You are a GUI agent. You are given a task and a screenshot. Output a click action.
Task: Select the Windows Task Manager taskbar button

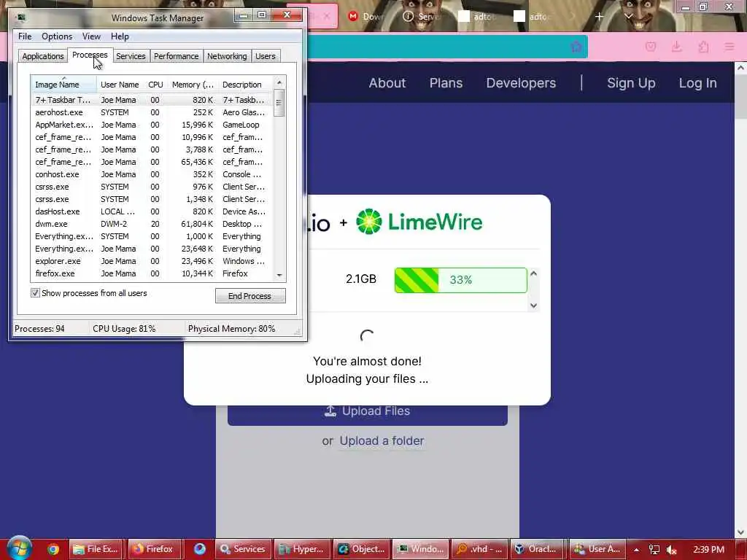point(420,549)
